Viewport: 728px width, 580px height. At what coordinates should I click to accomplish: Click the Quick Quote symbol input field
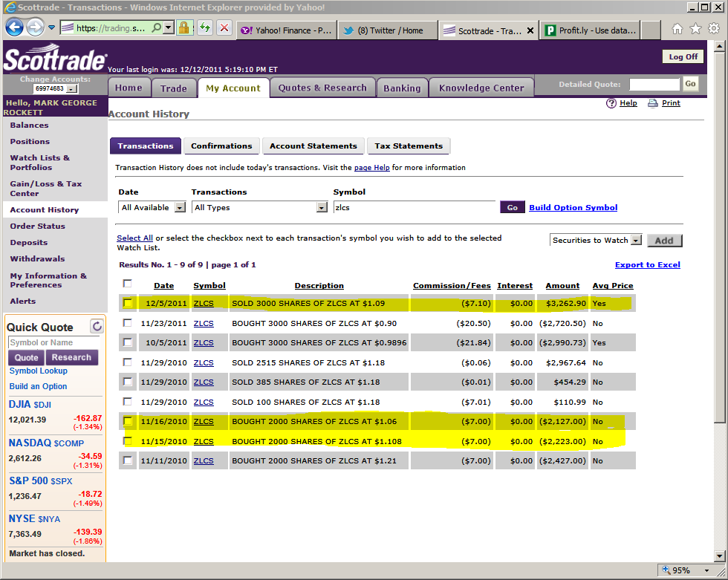pyautogui.click(x=53, y=342)
